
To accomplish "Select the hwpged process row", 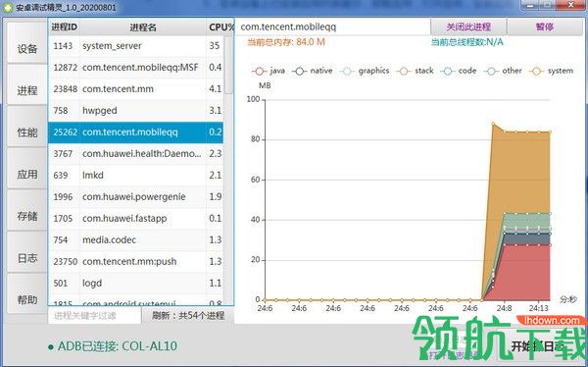I will point(136,111).
